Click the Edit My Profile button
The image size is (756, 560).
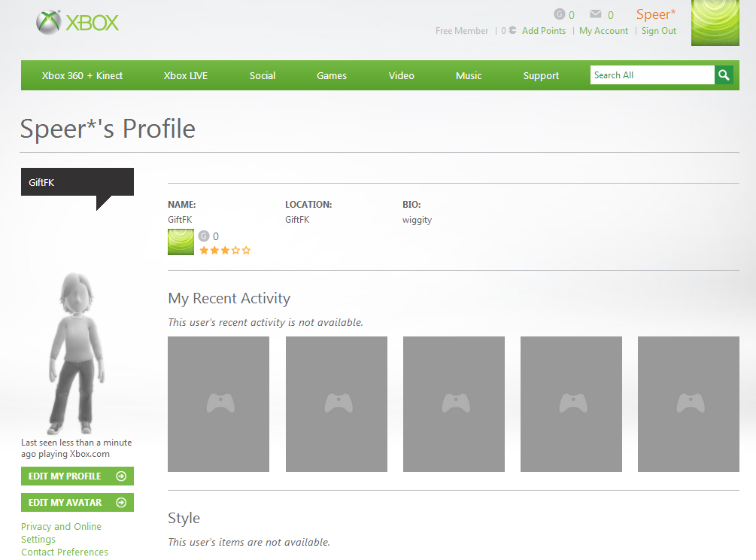click(x=77, y=476)
